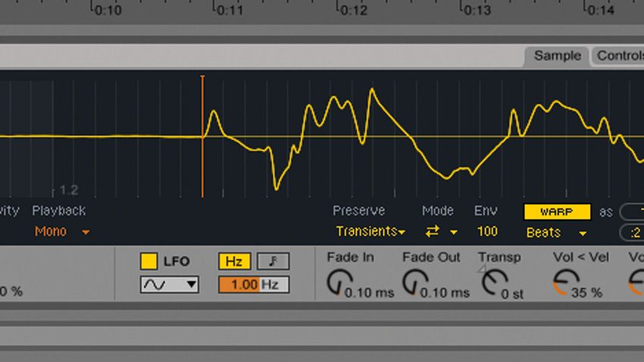Viewport: 644px width, 362px height.
Task: Click the 0.10 ms Fade Out value
Action: coord(445,292)
